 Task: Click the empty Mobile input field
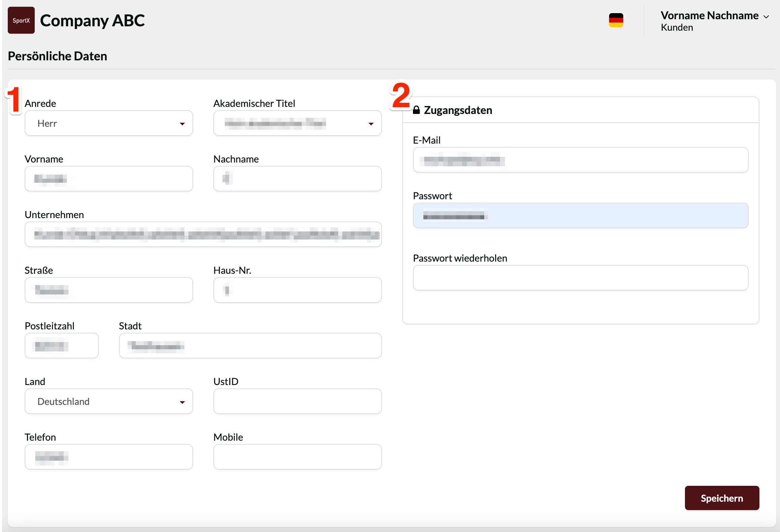click(297, 457)
